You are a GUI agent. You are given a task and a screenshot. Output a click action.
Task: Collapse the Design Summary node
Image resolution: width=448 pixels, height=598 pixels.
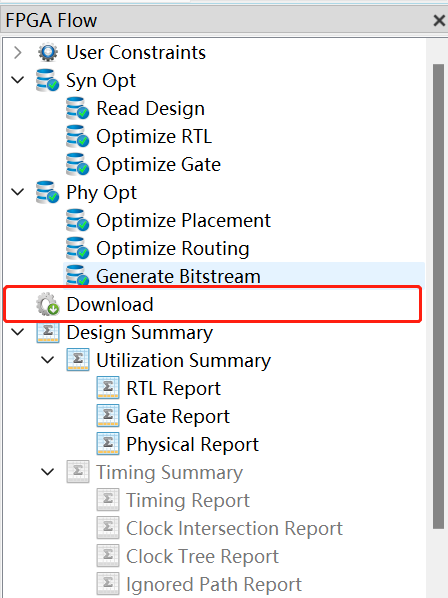tap(18, 332)
